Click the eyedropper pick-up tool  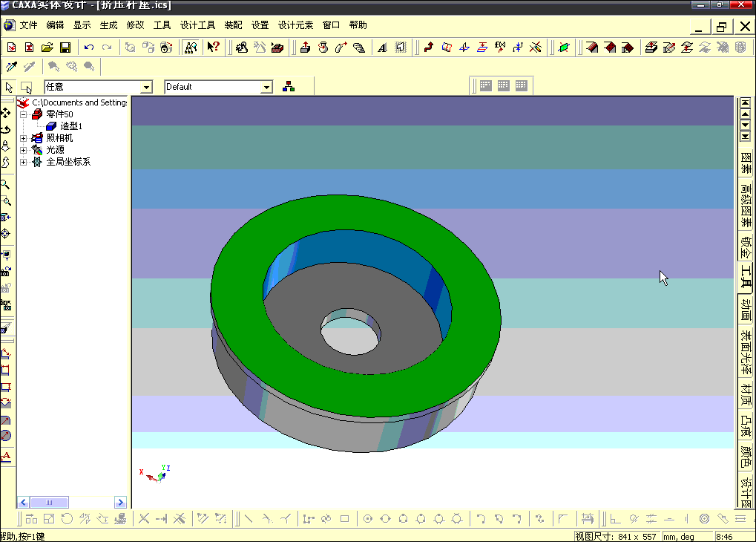click(x=12, y=67)
